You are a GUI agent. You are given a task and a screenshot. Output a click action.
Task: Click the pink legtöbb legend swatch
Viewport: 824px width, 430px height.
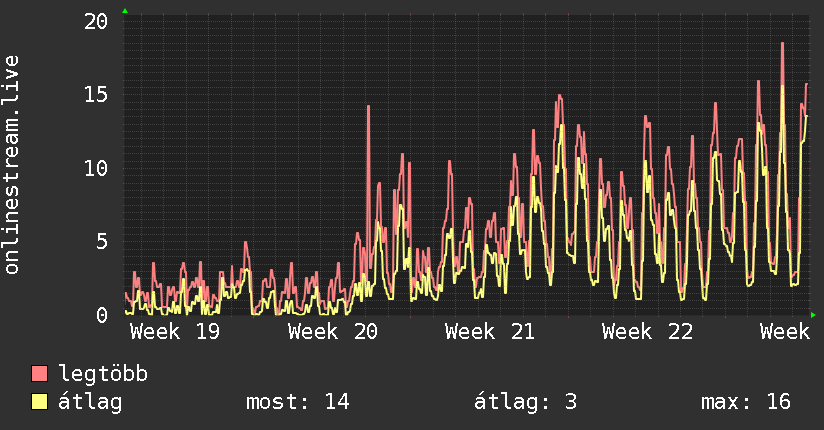coord(39,373)
